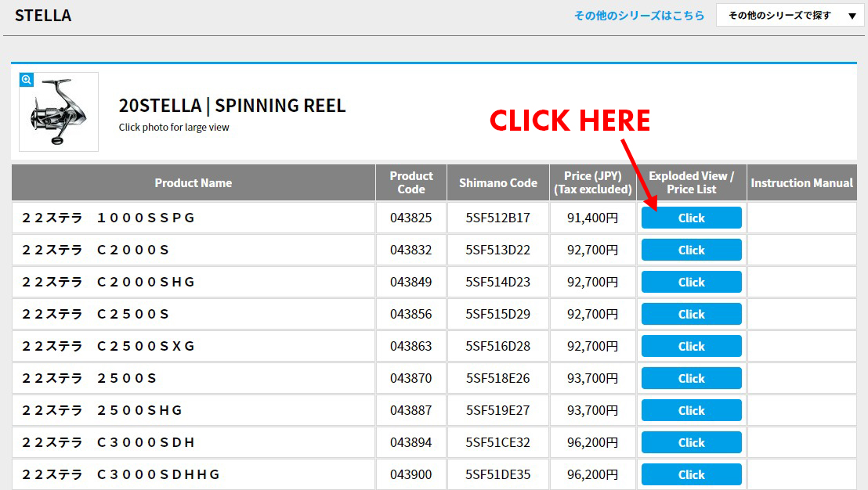
Task: Click product code 043849
Action: 410,282
